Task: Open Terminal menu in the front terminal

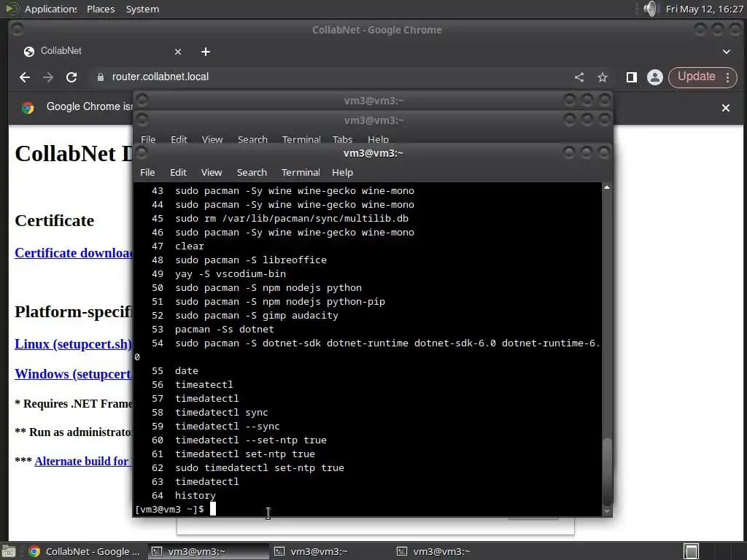Action: click(x=301, y=172)
